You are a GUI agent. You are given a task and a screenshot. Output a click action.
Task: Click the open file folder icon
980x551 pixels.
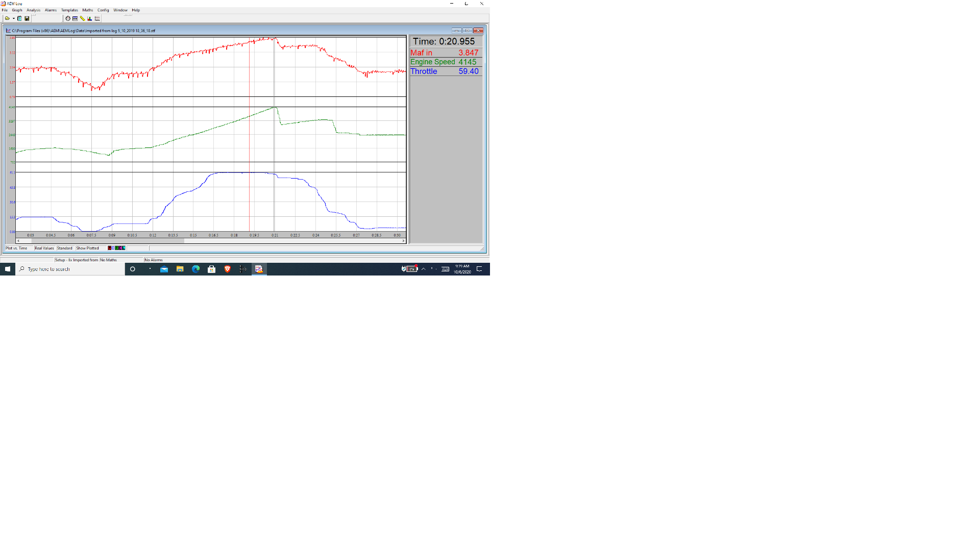[7, 18]
